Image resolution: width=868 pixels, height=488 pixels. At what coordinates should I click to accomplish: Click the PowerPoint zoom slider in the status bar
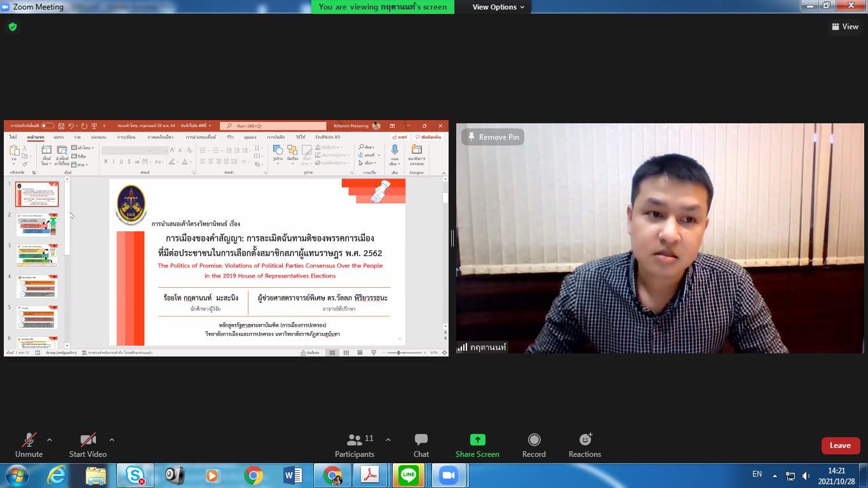398,353
